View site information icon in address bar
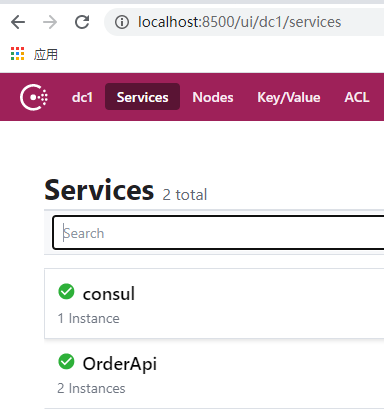This screenshot has width=384, height=419. pyautogui.click(x=122, y=22)
